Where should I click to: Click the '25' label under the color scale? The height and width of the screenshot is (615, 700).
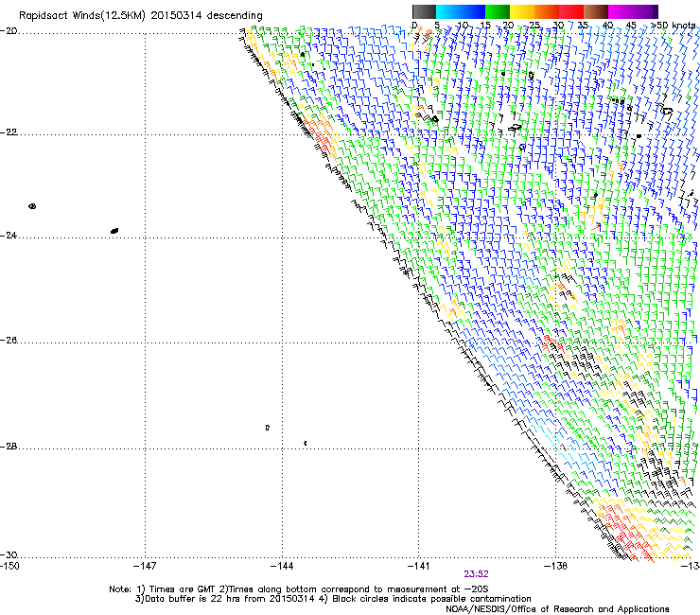(534, 26)
